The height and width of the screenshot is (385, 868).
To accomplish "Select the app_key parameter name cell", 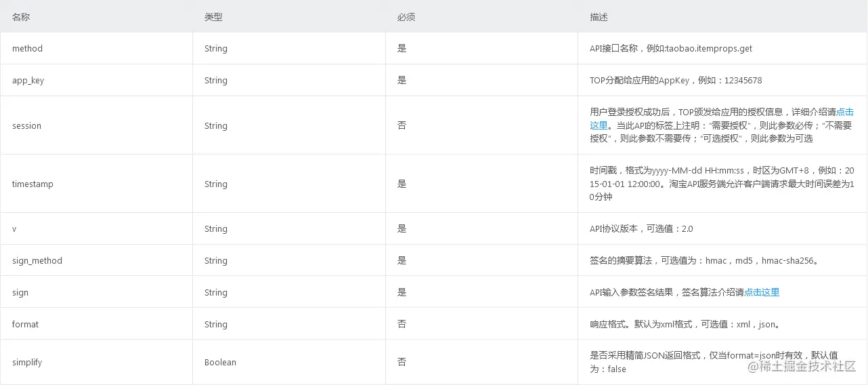I will pyautogui.click(x=28, y=81).
